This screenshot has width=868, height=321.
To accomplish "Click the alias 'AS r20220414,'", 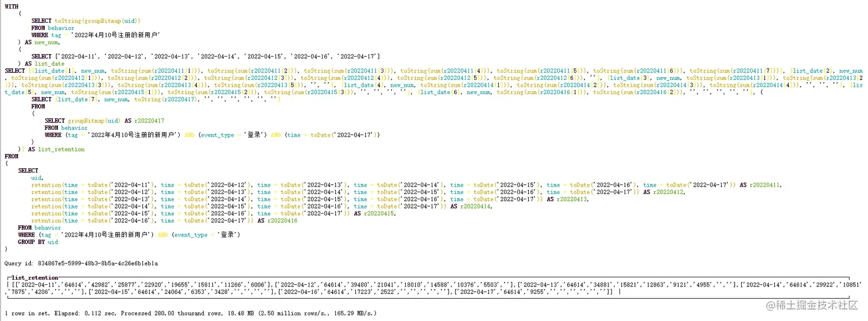I will [471, 206].
